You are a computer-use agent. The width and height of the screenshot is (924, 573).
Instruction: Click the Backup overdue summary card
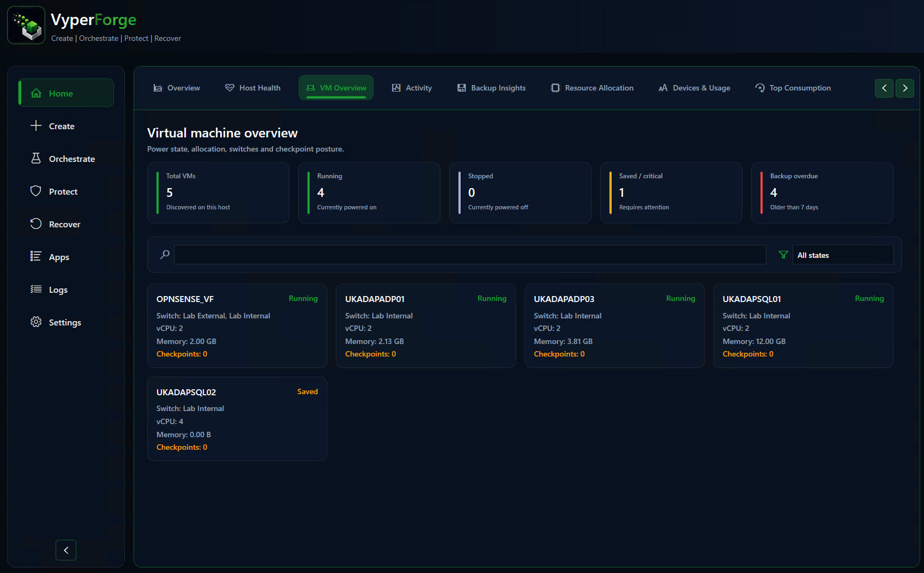822,192
